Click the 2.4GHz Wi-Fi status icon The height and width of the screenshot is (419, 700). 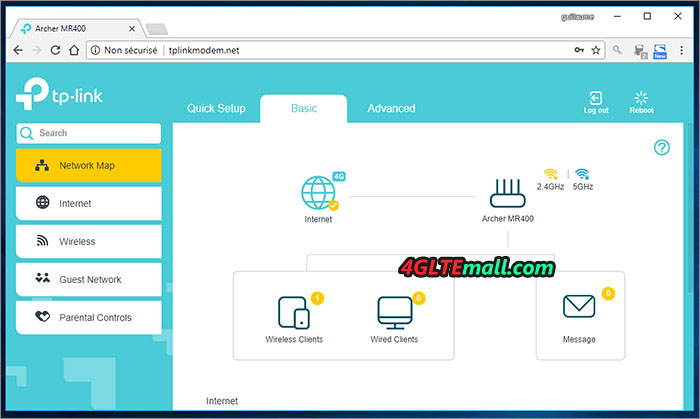(550, 174)
